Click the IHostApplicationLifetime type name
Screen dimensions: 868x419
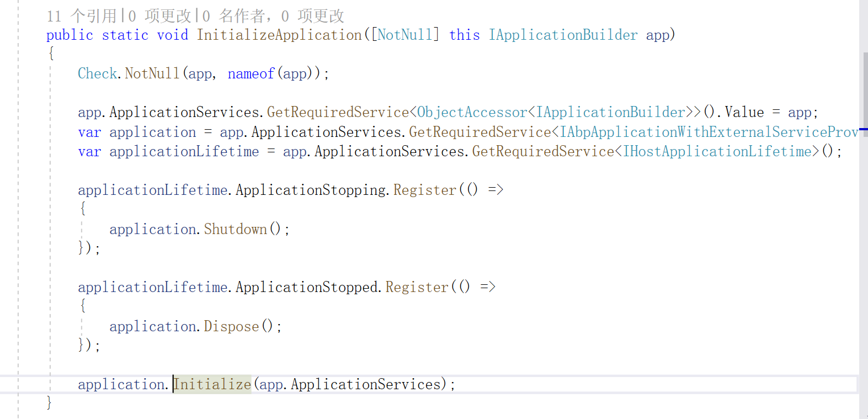point(717,151)
